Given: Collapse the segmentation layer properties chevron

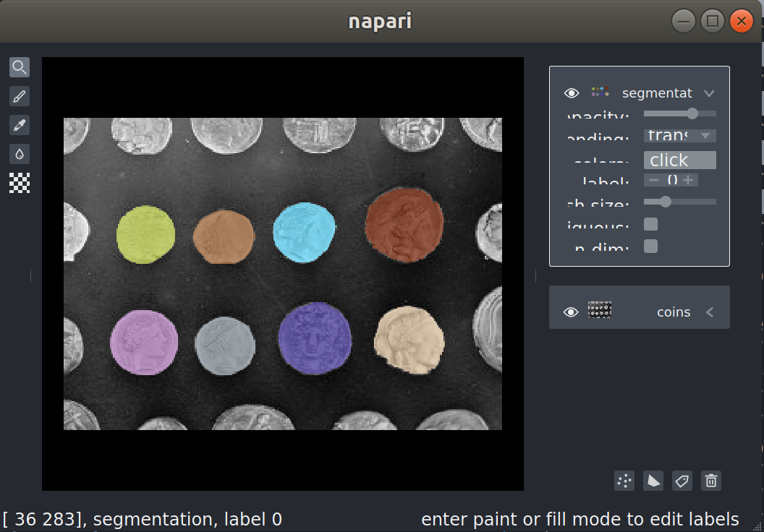Looking at the screenshot, I should [x=709, y=93].
